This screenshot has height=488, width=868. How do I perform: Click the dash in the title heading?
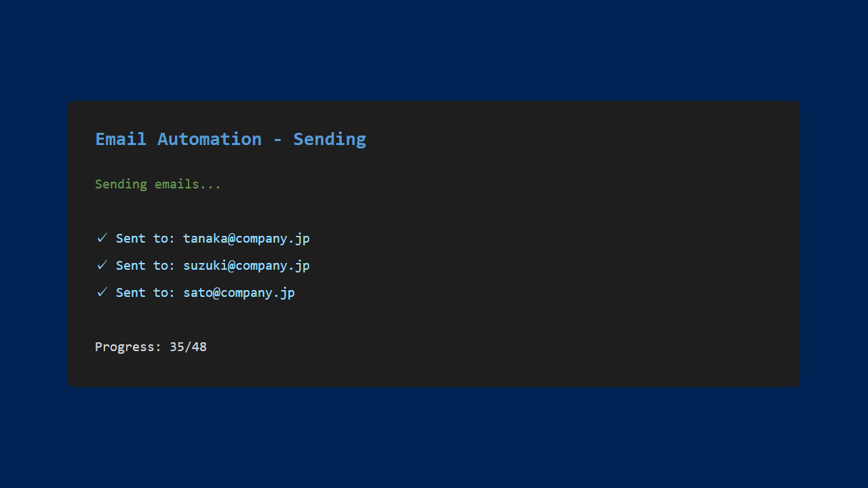pyautogui.click(x=277, y=140)
